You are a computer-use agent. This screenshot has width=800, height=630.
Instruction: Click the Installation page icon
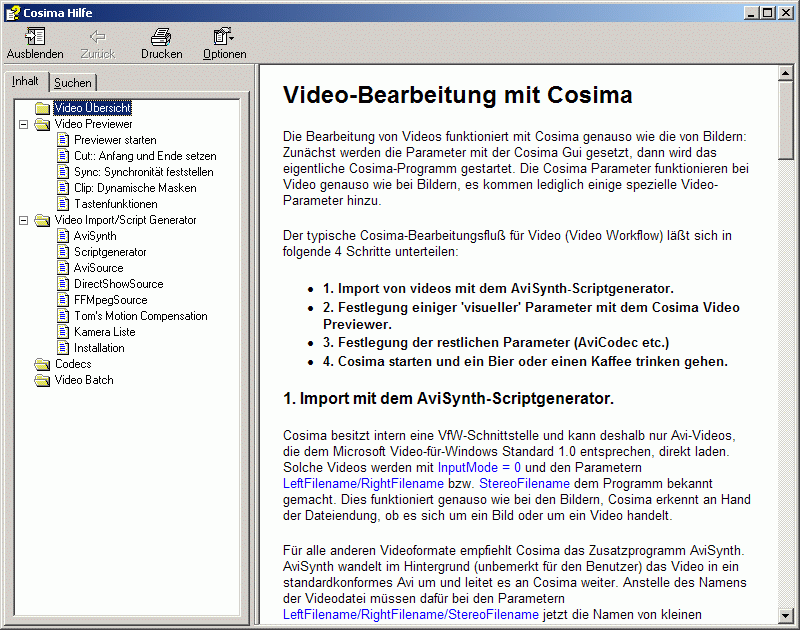(x=63, y=348)
